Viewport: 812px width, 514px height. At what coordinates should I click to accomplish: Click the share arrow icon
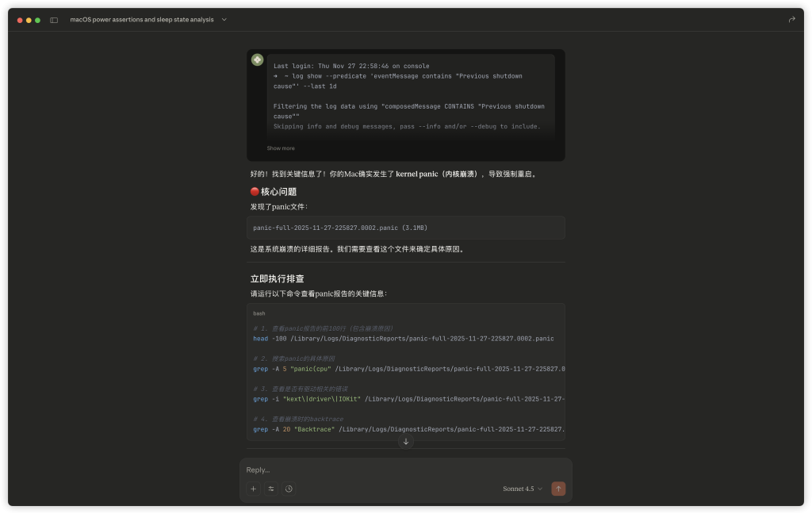click(x=791, y=20)
